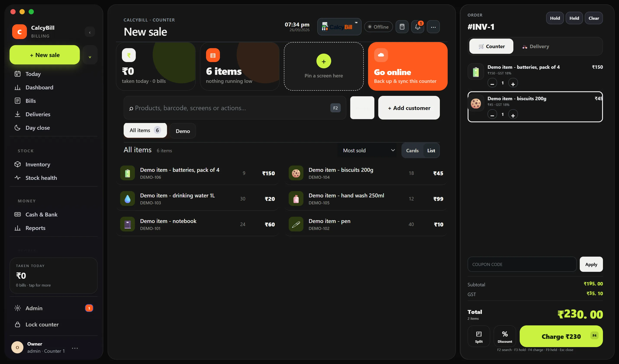This screenshot has width=619, height=364.
Task: Click the green plus to pin a screen
Action: point(324,61)
